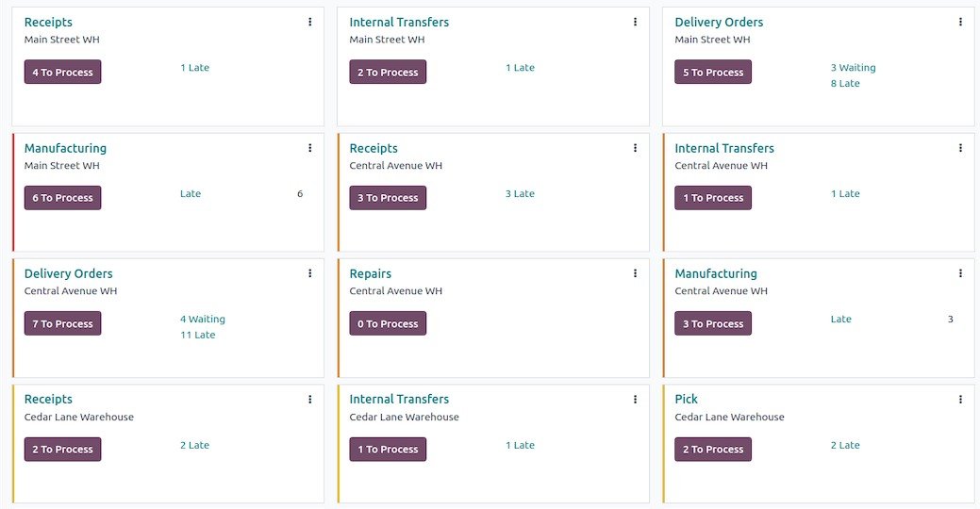Open kebab menu on Pick card
Screen dimensions: 980x509
coord(961,399)
